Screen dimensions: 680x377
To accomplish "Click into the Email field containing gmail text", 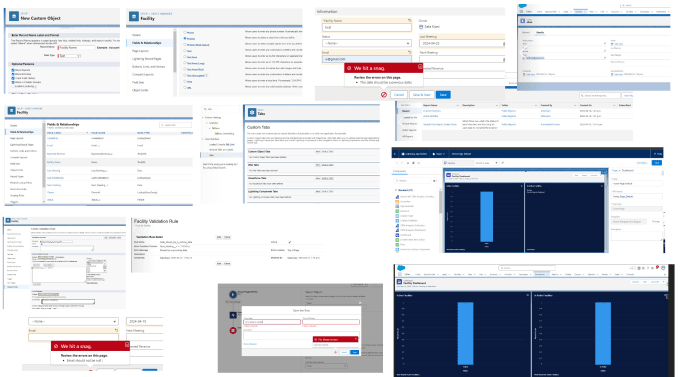I will [x=366, y=59].
